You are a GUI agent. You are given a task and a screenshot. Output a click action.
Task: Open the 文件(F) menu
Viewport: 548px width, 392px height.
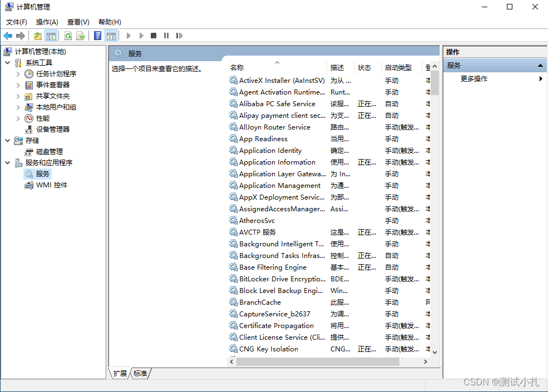point(17,22)
